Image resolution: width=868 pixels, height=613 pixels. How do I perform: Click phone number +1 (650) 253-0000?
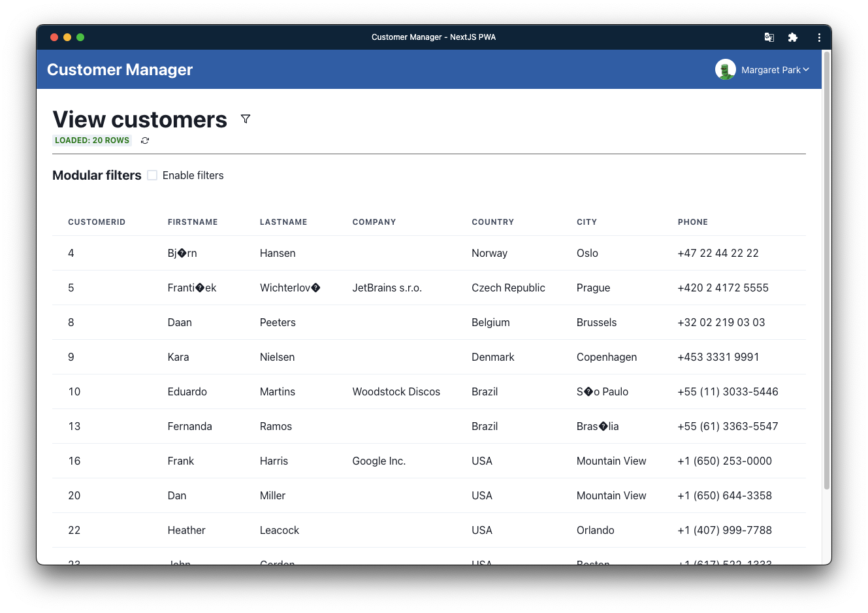pos(724,461)
